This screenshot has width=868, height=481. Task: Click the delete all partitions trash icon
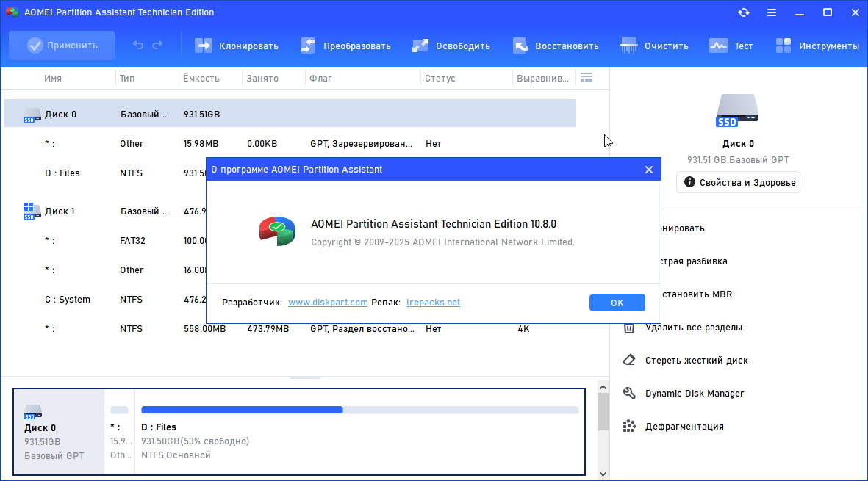point(629,328)
